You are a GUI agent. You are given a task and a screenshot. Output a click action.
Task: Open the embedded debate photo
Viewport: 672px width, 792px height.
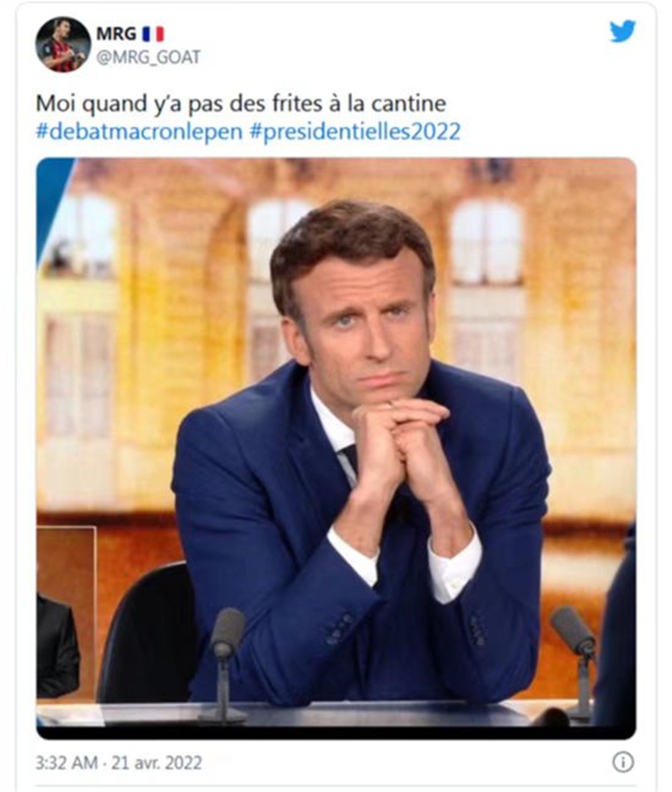click(336, 448)
